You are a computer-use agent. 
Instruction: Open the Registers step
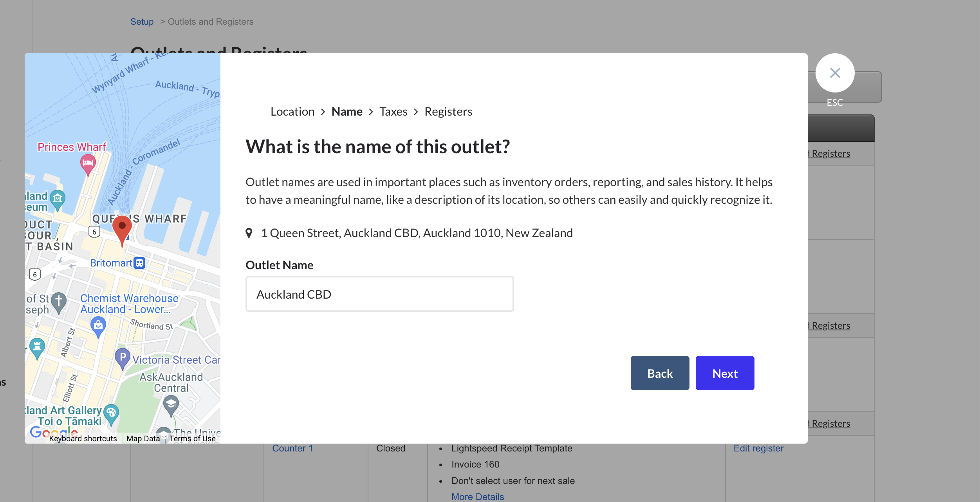(448, 111)
